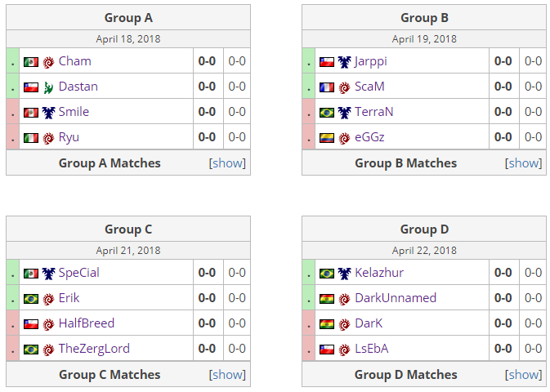
Task: Click the Zerg race icon beside TheZergLord
Action: [48, 349]
